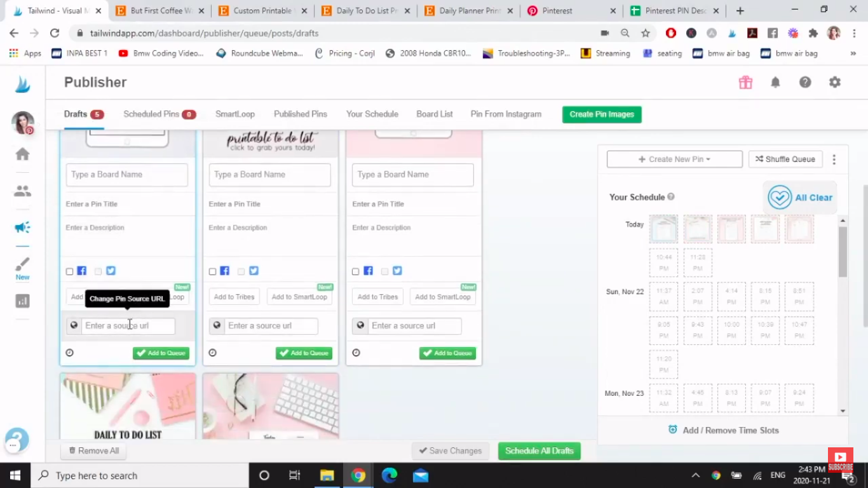The width and height of the screenshot is (868, 488).
Task: Click the clock icon on first draft card
Action: pyautogui.click(x=70, y=353)
